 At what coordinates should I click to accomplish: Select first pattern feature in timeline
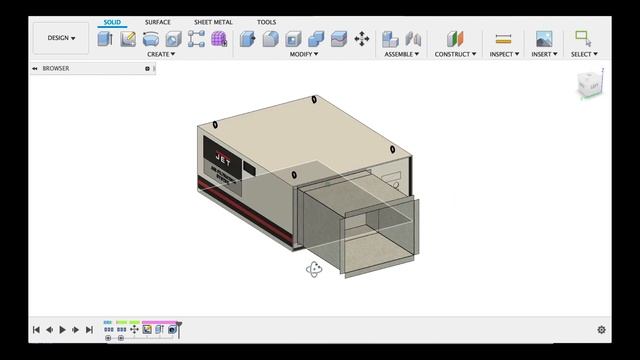(x=109, y=329)
